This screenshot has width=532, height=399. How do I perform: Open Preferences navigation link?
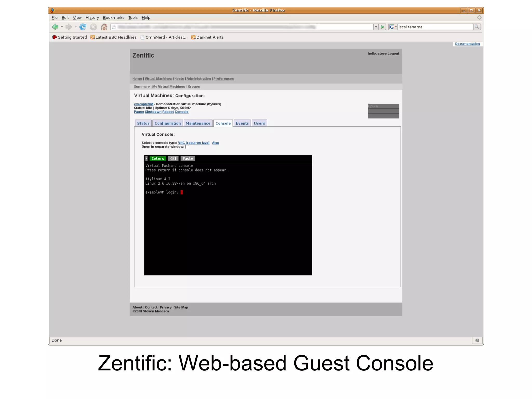[224, 79]
